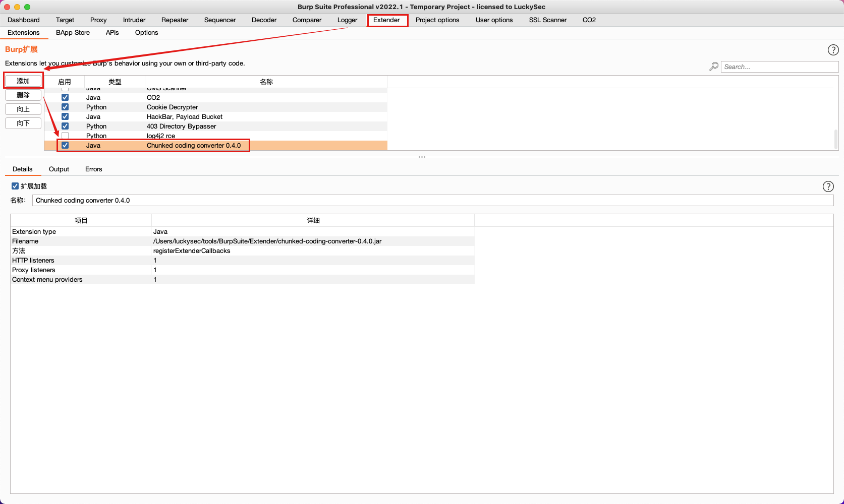
Task: Disable the 403 Directory Bypasser checkbox
Action: tap(65, 126)
